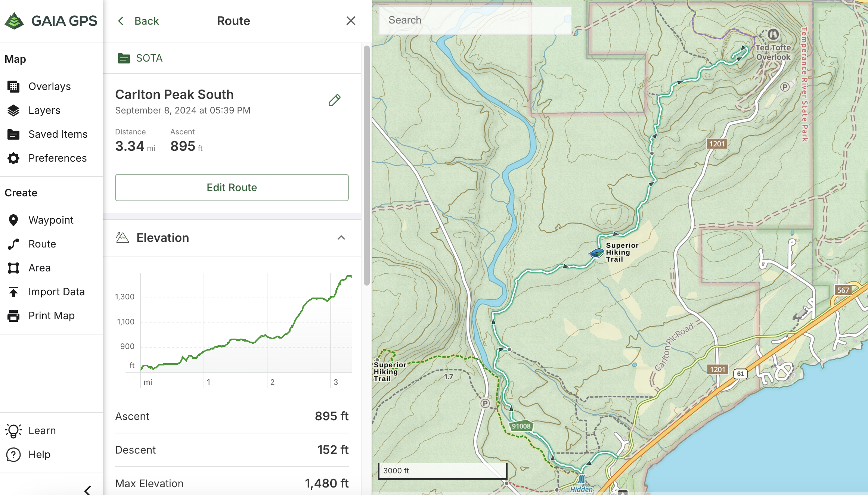Screen dimensions: 868x495
Task: Click the Max Elevation 1,480 ft row
Action: pos(232,483)
